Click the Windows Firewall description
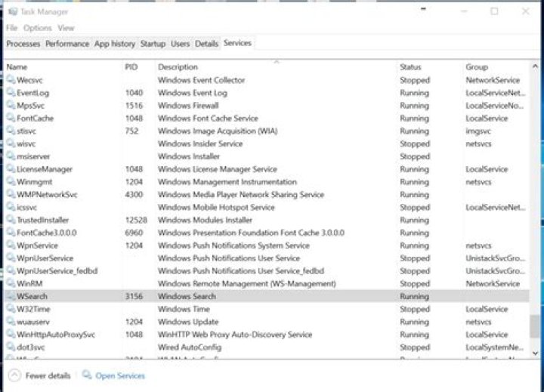This screenshot has width=544, height=392. point(188,106)
